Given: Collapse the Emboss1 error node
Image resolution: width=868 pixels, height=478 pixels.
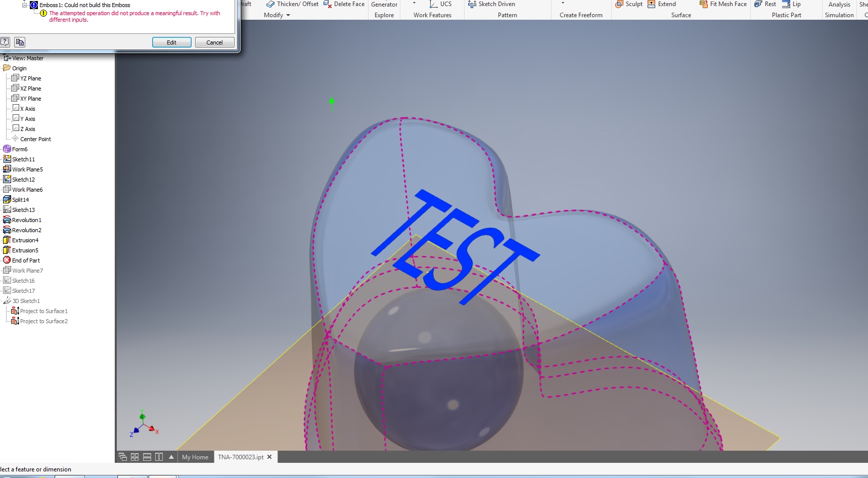Looking at the screenshot, I should click(24, 5).
